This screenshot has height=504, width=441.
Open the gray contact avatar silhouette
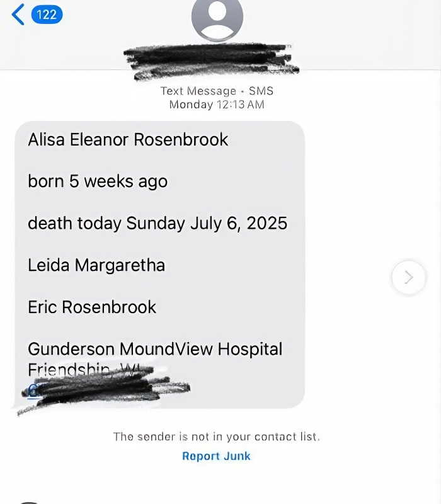[x=217, y=19]
